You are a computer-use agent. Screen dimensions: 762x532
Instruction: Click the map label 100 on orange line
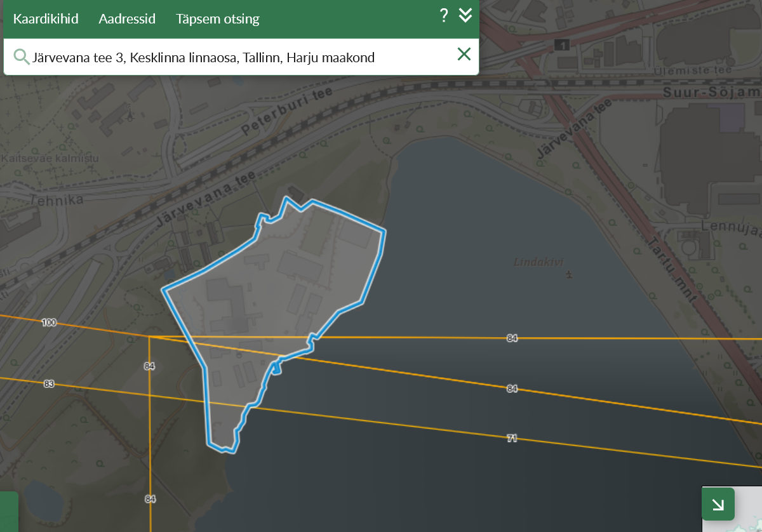(x=49, y=323)
